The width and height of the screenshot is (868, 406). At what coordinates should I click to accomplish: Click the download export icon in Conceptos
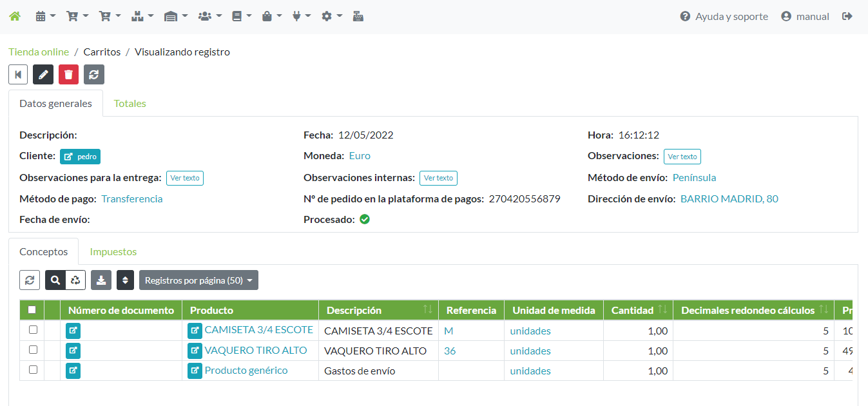click(101, 280)
